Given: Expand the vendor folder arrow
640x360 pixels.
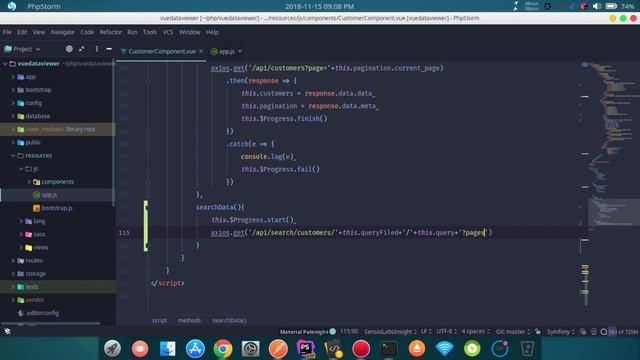Looking at the screenshot, I should [x=13, y=300].
